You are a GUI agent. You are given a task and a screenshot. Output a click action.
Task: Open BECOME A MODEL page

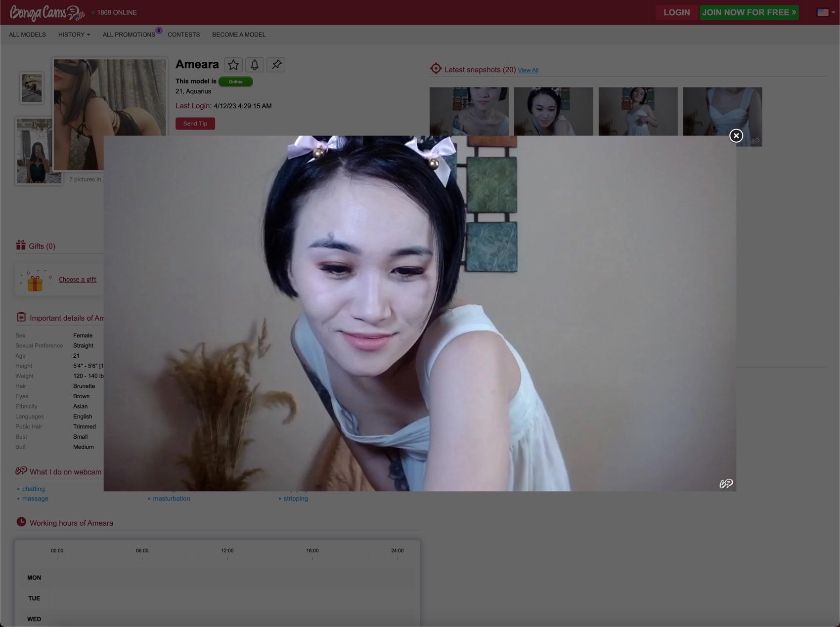pyautogui.click(x=239, y=35)
